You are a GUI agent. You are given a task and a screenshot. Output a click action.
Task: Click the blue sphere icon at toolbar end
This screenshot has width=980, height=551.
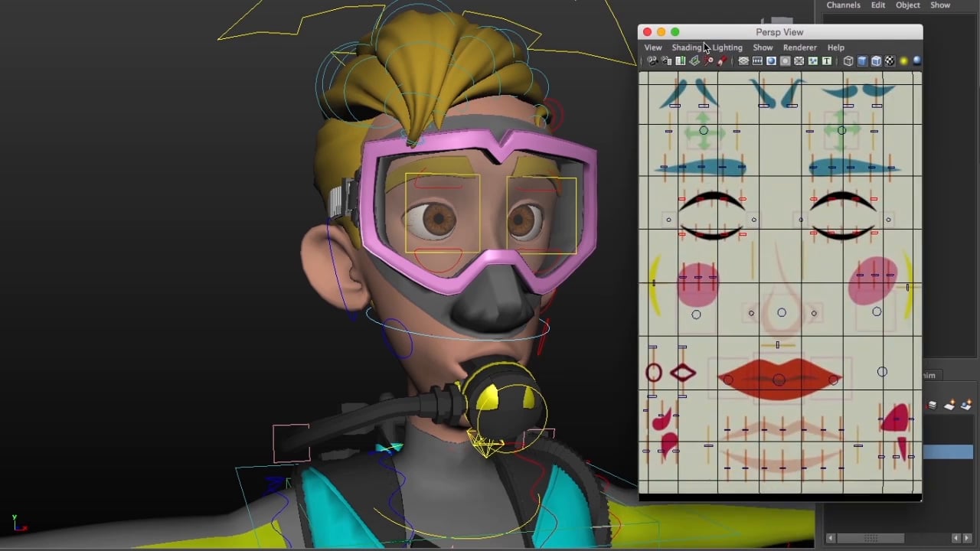point(916,61)
